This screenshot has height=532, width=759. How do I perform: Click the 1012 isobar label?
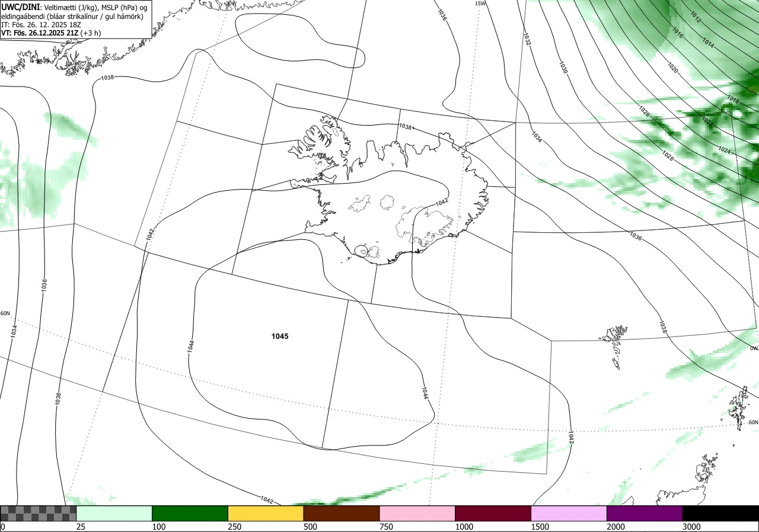(x=696, y=18)
